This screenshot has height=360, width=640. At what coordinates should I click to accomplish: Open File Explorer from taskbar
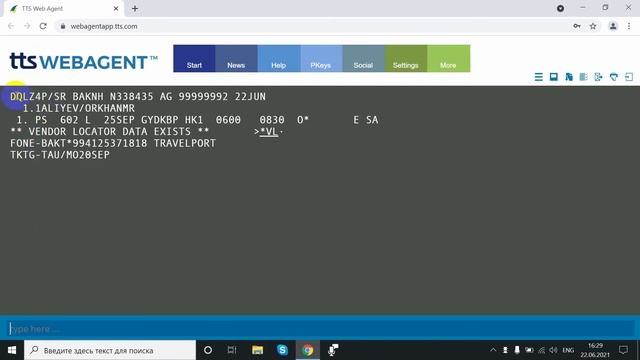coord(257,350)
